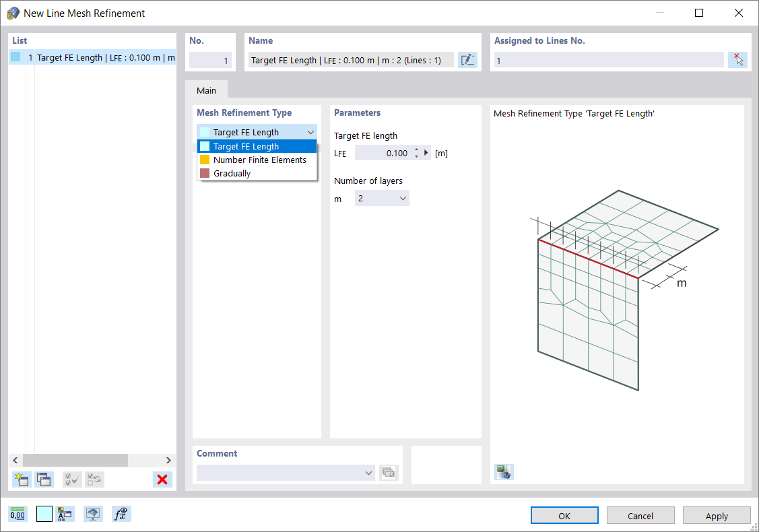Click the OK button
Viewport: 759px width, 532px height.
[x=564, y=516]
